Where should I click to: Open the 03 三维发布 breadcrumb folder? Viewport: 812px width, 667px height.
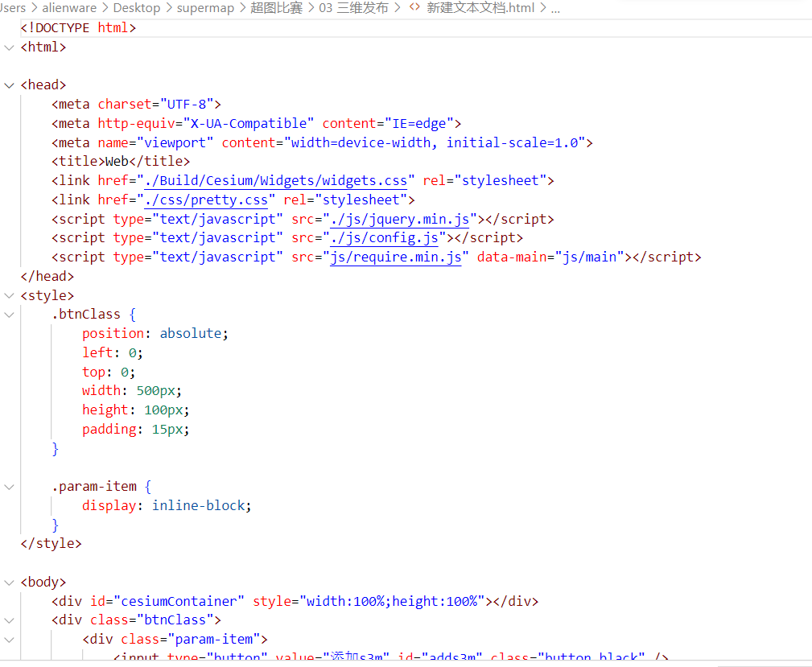click(354, 8)
